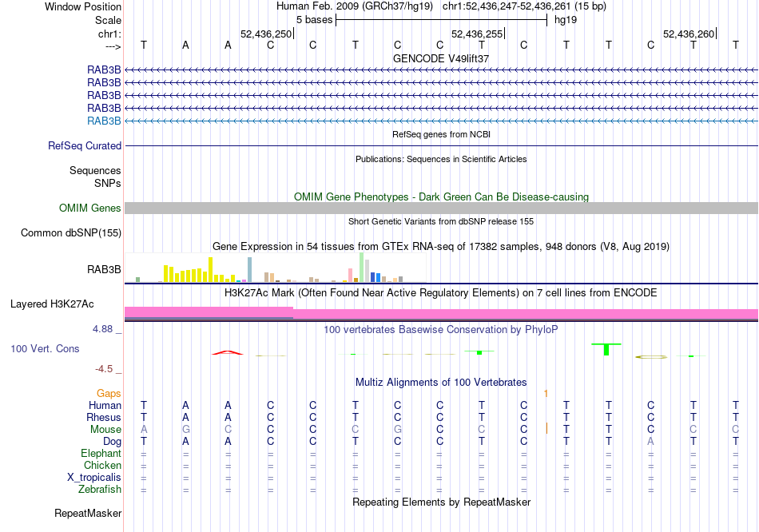Click the red PhyloP conservation bump
This screenshot has width=759, height=532.
coord(228,352)
